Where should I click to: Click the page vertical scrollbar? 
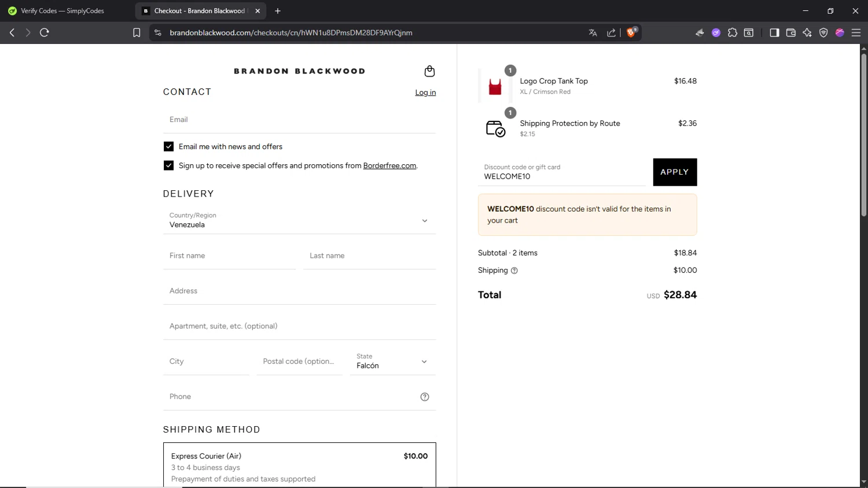(863, 136)
